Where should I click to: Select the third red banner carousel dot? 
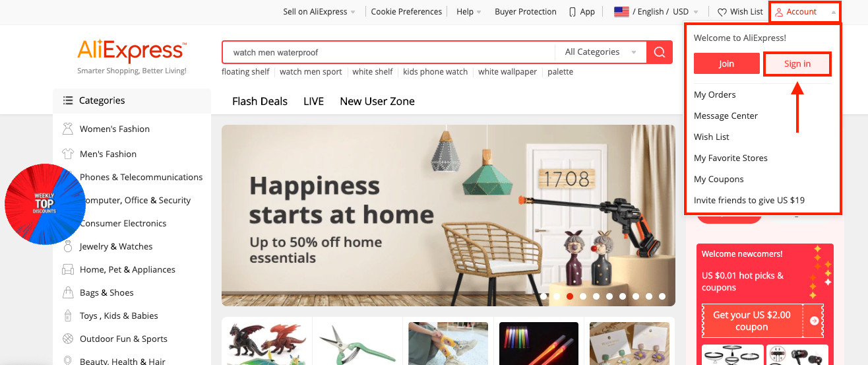pyautogui.click(x=570, y=296)
